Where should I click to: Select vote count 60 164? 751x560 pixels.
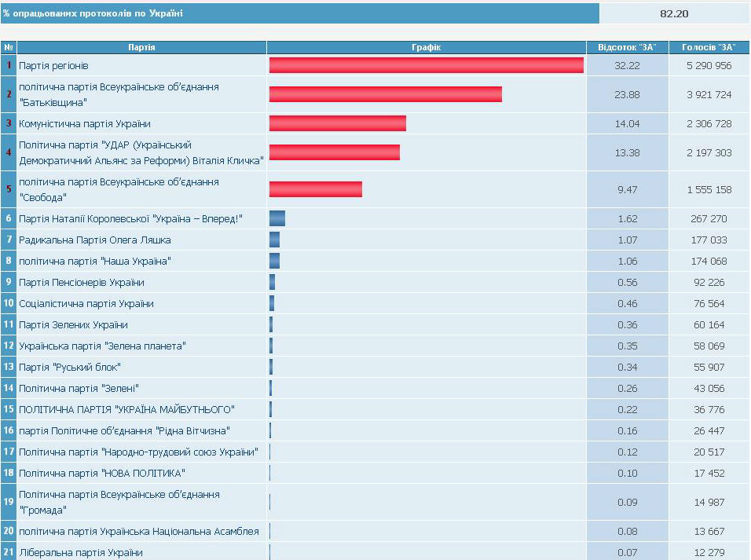point(709,325)
